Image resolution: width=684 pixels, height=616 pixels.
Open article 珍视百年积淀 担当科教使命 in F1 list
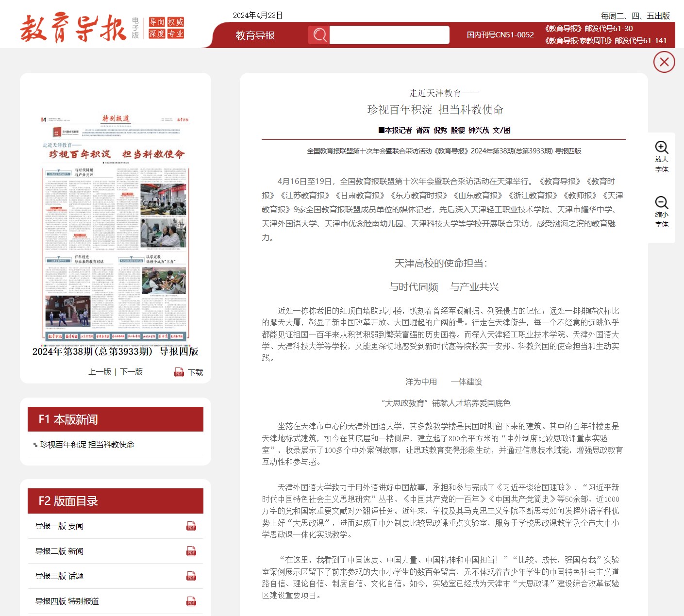tap(87, 444)
